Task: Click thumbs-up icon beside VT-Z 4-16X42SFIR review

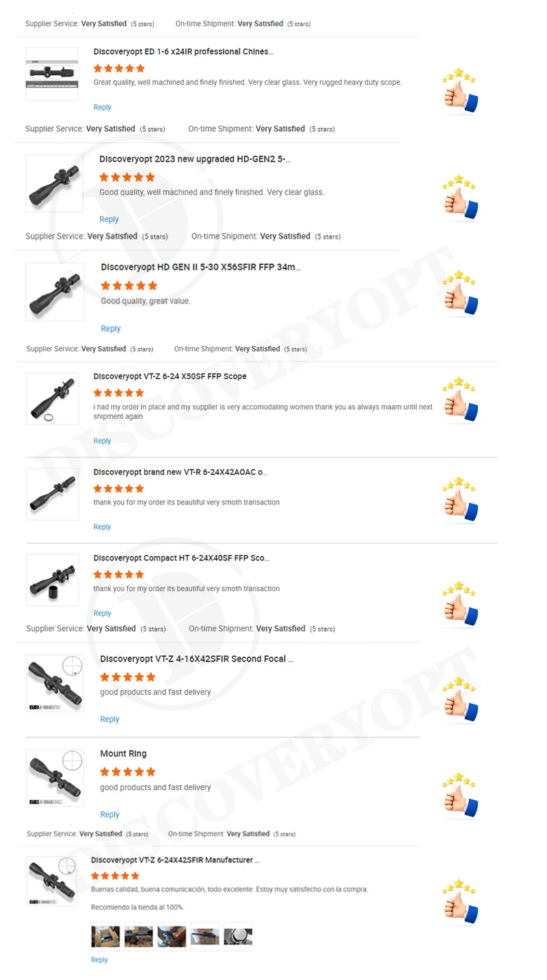Action: coord(459,700)
